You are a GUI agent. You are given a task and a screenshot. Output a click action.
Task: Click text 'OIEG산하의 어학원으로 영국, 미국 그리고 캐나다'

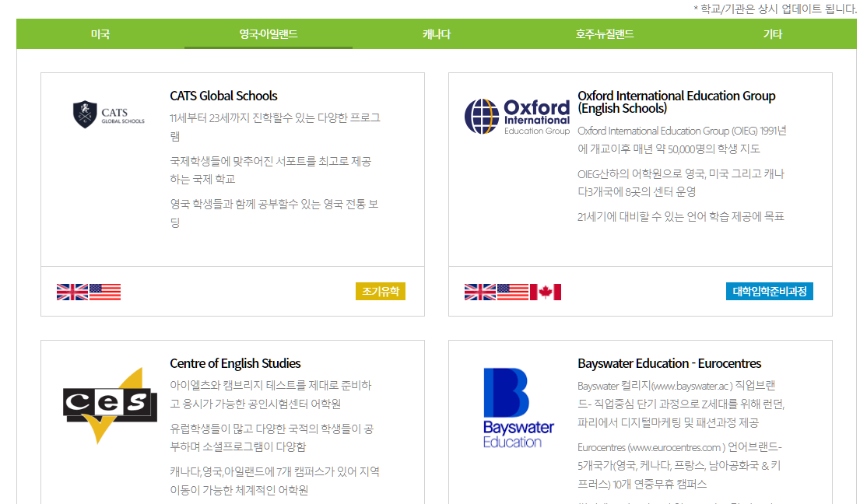point(681,182)
